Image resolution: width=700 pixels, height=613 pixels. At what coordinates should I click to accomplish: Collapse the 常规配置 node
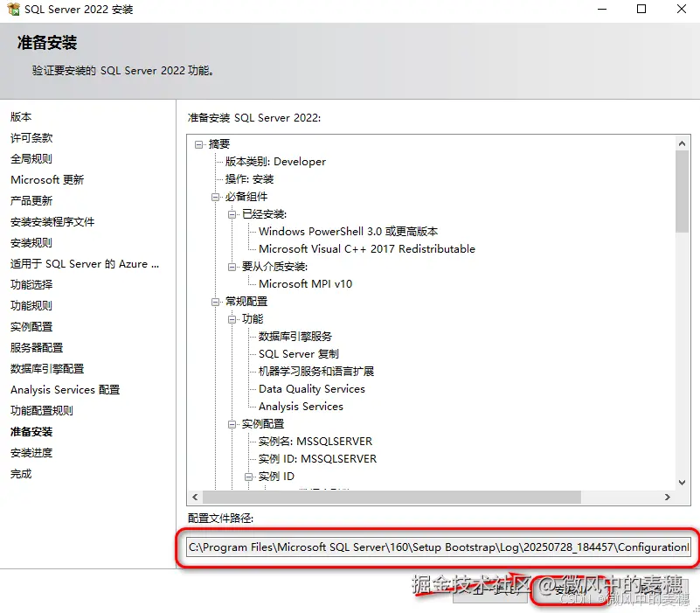[x=215, y=302]
